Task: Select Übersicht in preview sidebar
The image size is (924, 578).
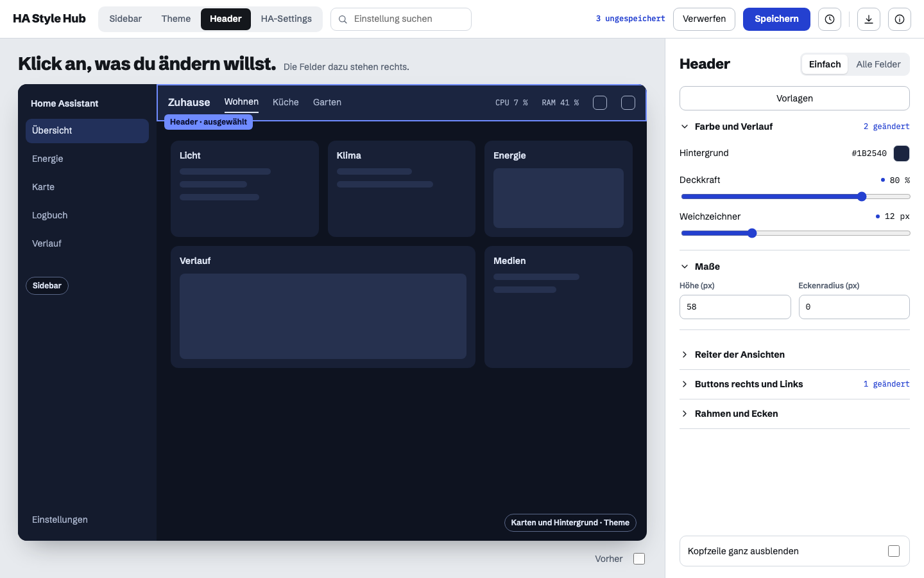Action: (x=87, y=131)
